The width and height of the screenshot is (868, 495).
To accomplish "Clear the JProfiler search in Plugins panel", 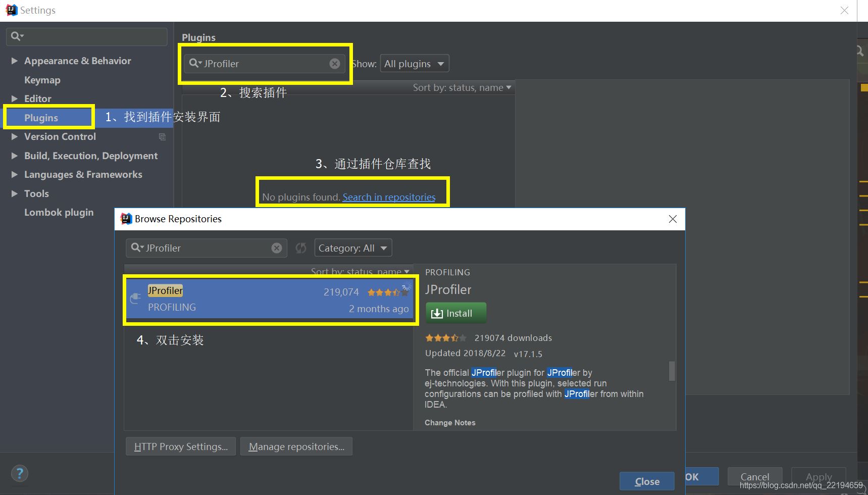I will point(334,64).
